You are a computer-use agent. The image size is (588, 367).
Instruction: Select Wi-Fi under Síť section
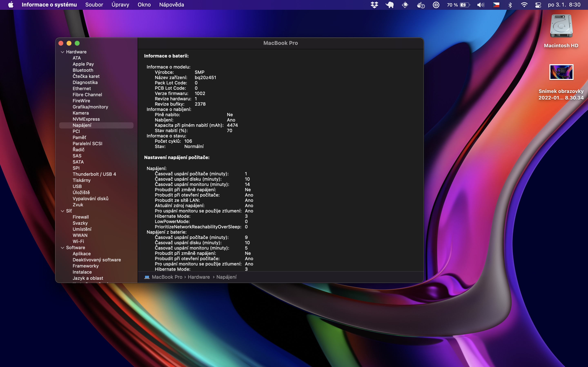[78, 241]
